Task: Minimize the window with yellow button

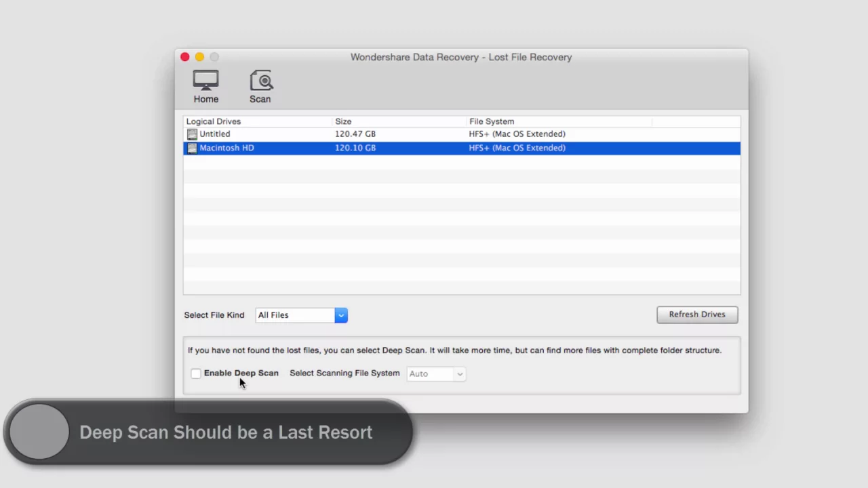Action: click(x=199, y=57)
